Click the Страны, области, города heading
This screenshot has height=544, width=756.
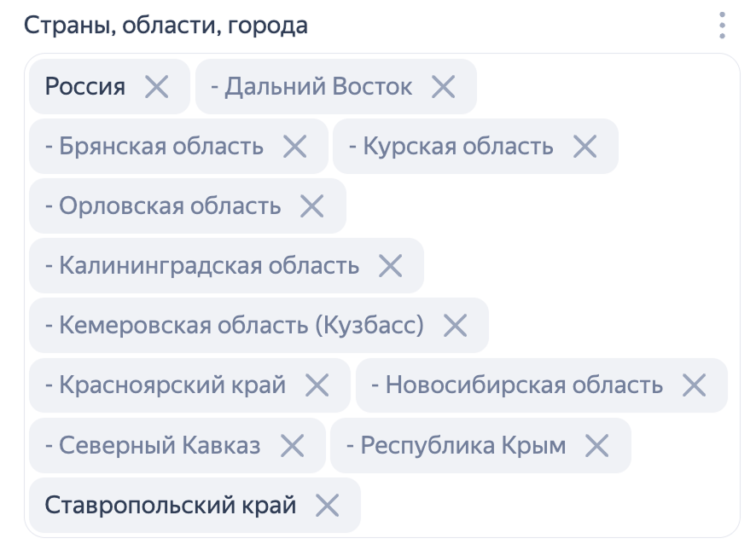coord(166,26)
